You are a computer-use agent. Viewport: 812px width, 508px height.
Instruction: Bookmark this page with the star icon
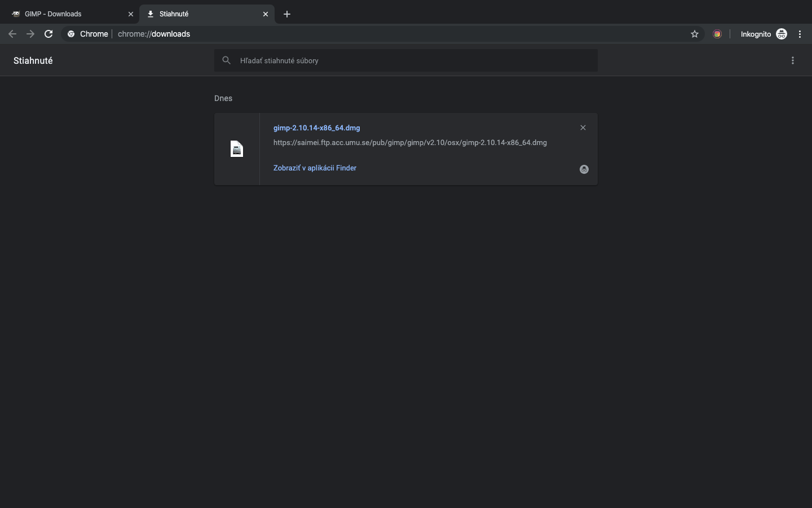coord(695,34)
